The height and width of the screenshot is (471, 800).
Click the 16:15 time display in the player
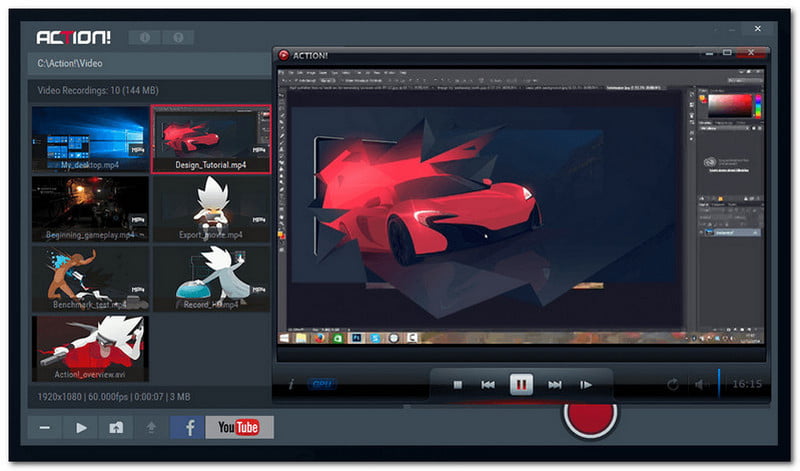[x=747, y=384]
